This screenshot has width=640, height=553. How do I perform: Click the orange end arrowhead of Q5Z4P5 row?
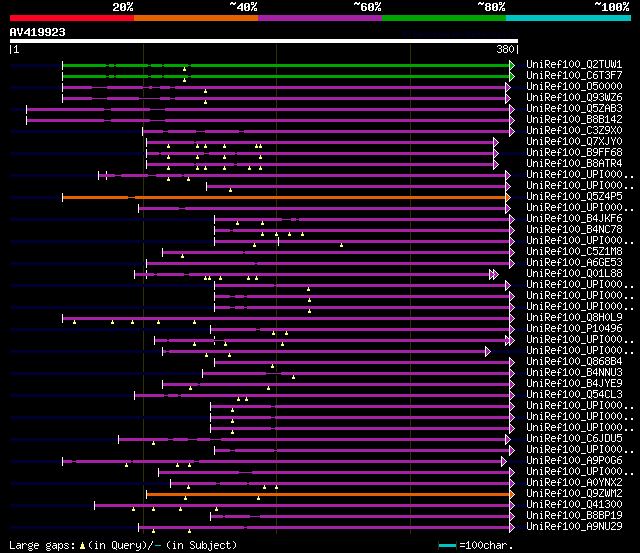point(508,198)
